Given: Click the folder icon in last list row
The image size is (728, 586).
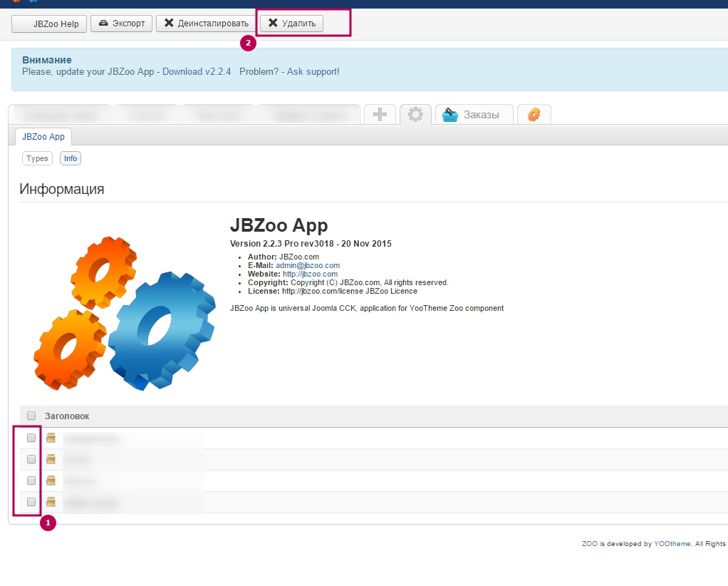Looking at the screenshot, I should [51, 502].
